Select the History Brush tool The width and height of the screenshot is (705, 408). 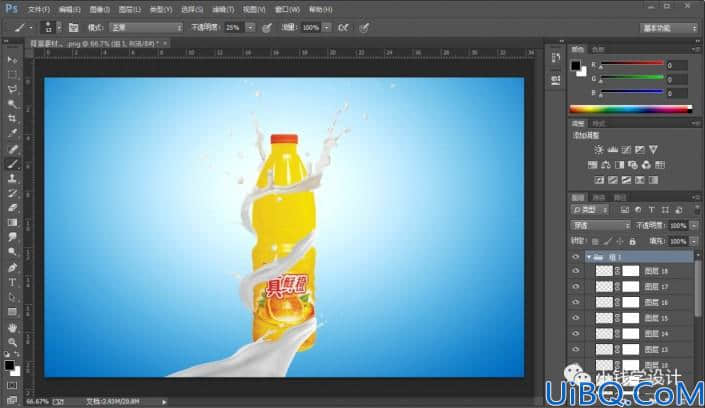click(12, 193)
